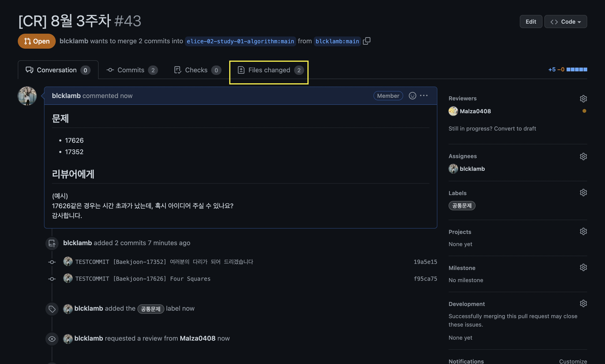Screen dimensions: 605x364
Task: Copy the head branch name icon
Action: pos(366,41)
